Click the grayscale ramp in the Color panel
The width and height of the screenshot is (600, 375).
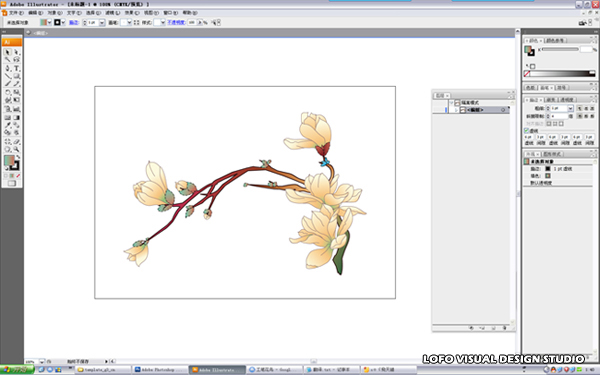point(561,73)
